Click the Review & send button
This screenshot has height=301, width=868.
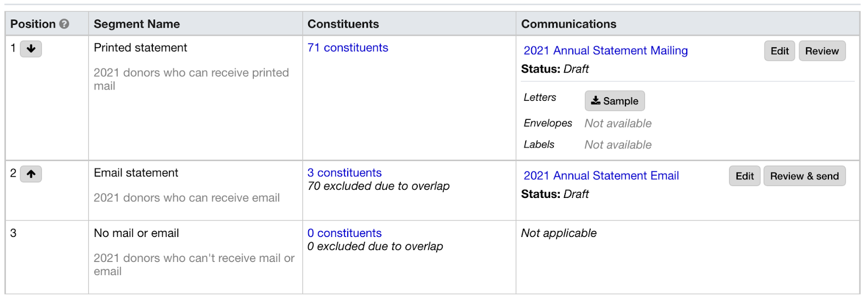coord(805,176)
